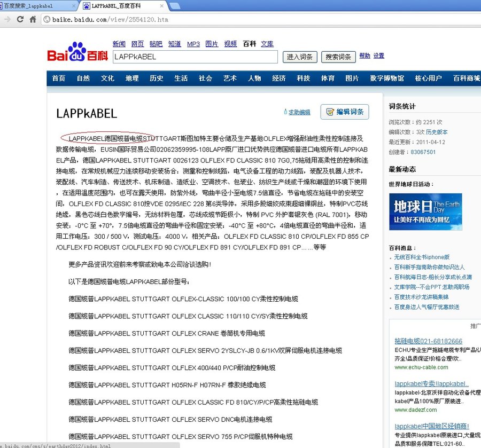Open 历史 in the nav bar

[x=157, y=78]
